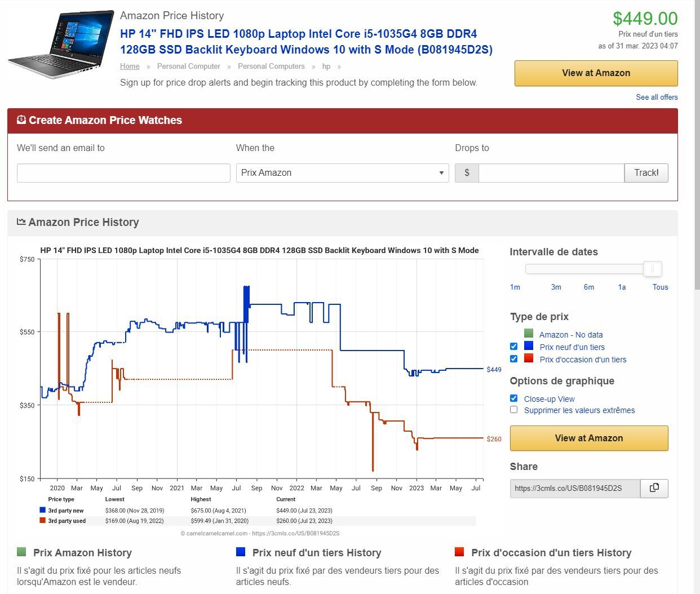The image size is (700, 594).
Task: Click the email address input field
Action: click(x=123, y=173)
